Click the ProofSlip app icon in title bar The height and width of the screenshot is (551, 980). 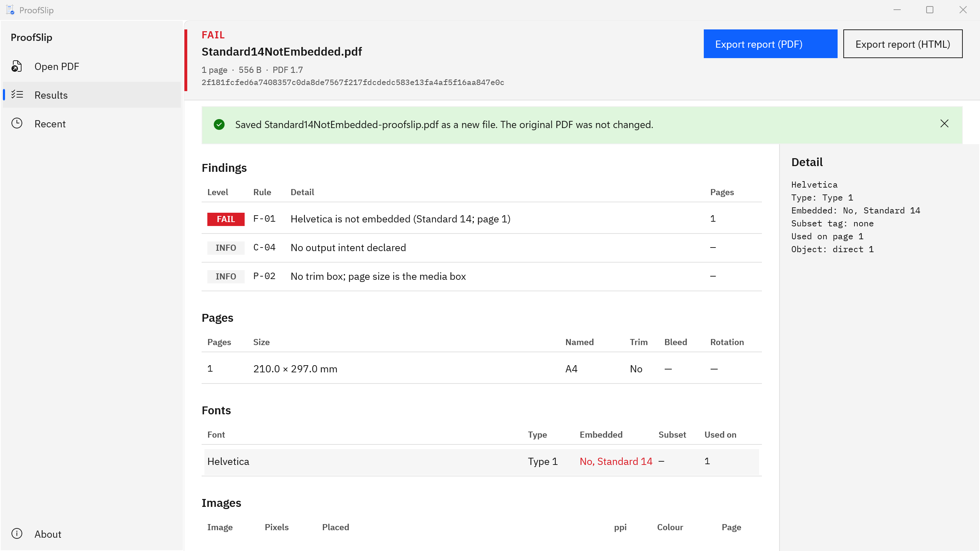coord(10,10)
